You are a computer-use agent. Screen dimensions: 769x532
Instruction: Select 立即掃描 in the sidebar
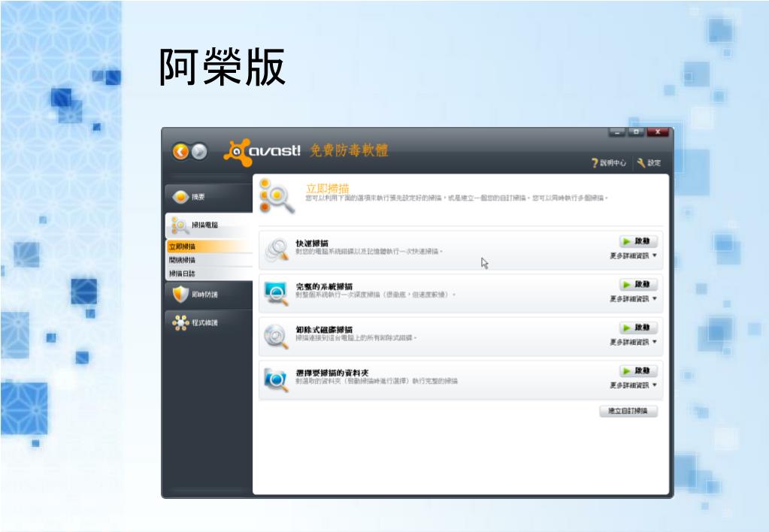(210, 246)
